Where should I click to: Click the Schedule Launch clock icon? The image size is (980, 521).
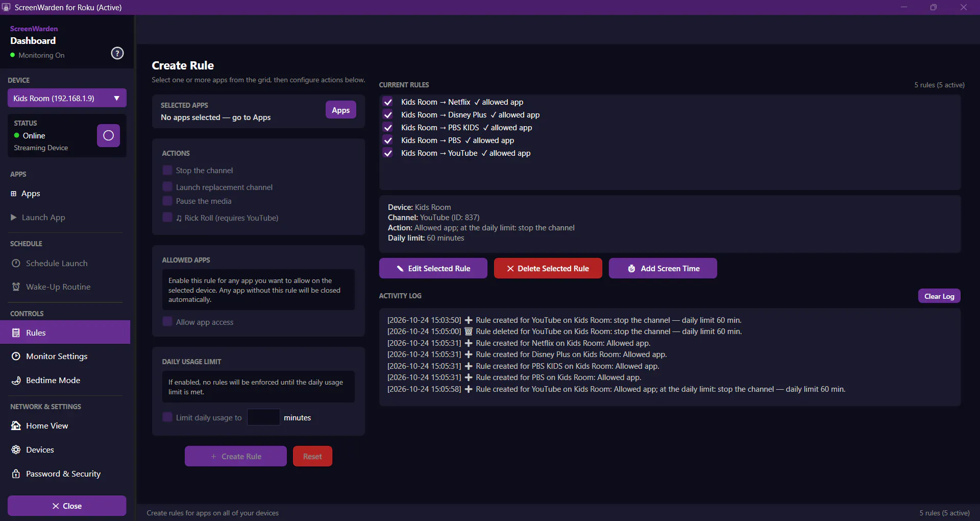click(16, 264)
